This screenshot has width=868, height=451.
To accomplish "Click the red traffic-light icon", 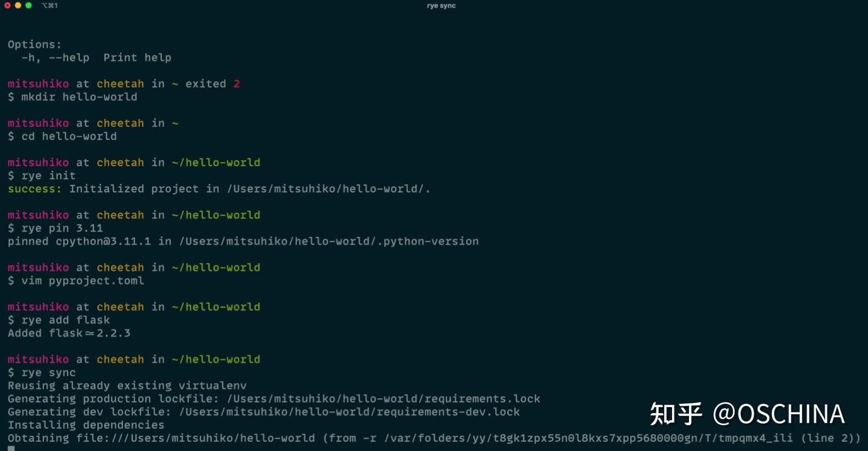I will (7, 5).
